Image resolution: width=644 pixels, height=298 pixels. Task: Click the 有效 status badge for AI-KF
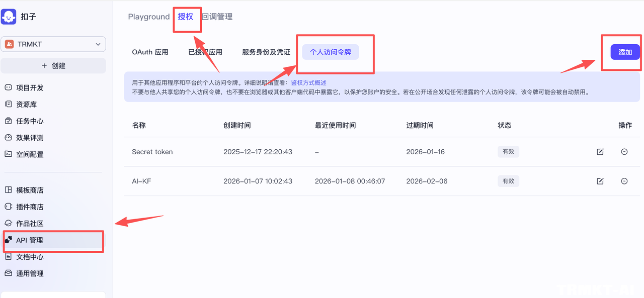pyautogui.click(x=508, y=181)
